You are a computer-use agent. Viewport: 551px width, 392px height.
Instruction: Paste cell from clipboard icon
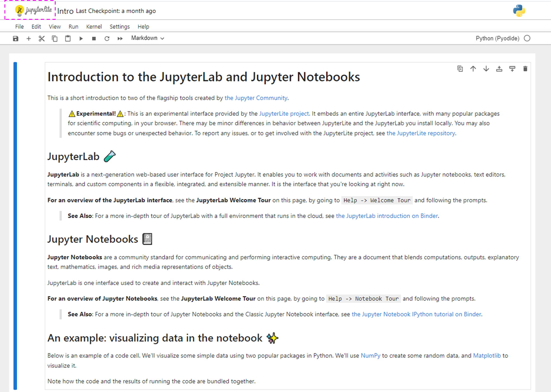coord(68,38)
